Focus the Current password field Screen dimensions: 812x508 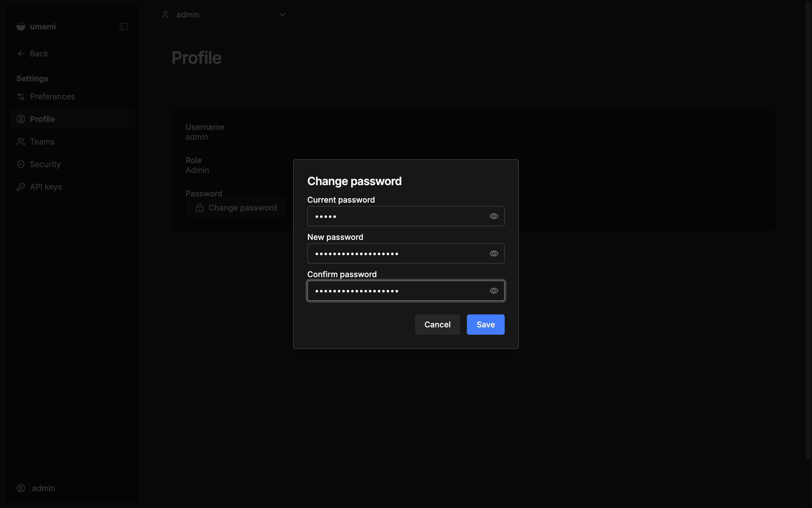pos(406,216)
